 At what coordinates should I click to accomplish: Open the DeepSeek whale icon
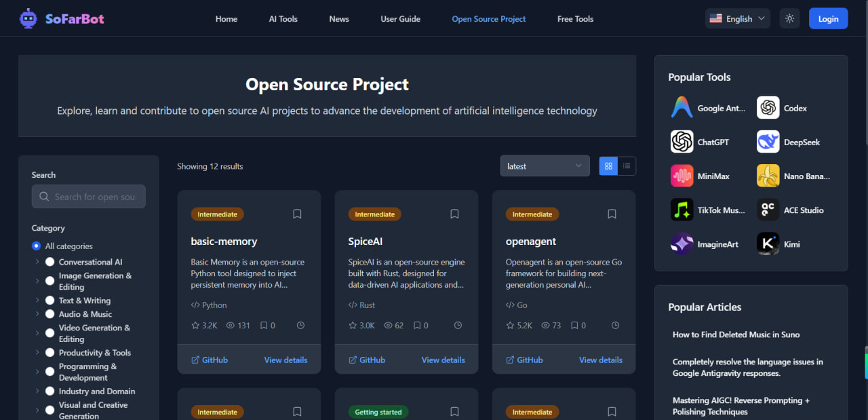pyautogui.click(x=768, y=142)
